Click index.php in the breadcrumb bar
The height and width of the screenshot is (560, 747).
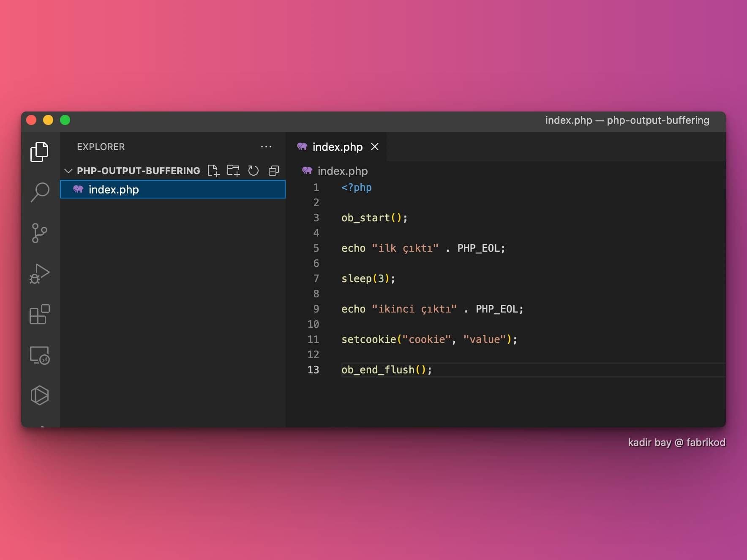342,171
